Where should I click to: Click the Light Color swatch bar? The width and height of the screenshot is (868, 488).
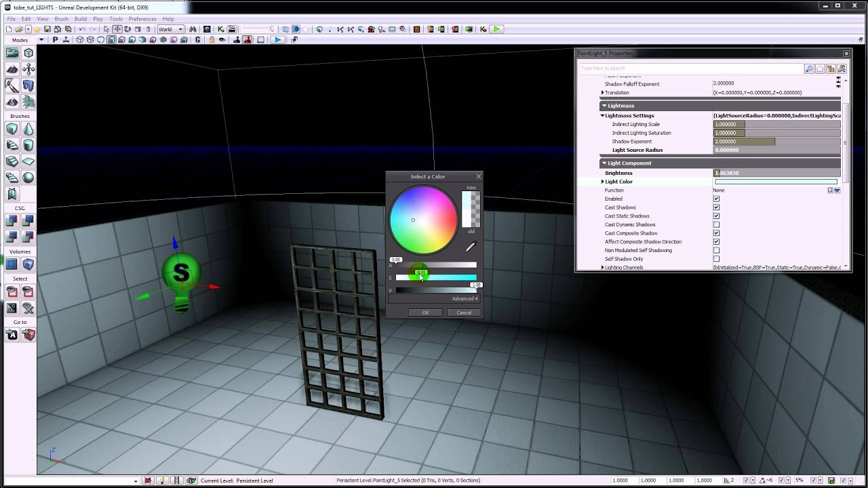click(776, 182)
